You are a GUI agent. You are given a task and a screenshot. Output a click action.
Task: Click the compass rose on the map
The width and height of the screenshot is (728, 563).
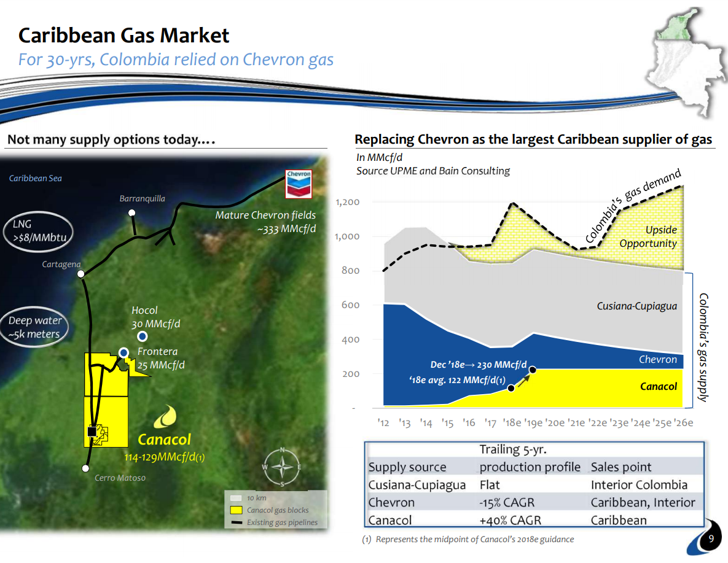click(x=282, y=467)
